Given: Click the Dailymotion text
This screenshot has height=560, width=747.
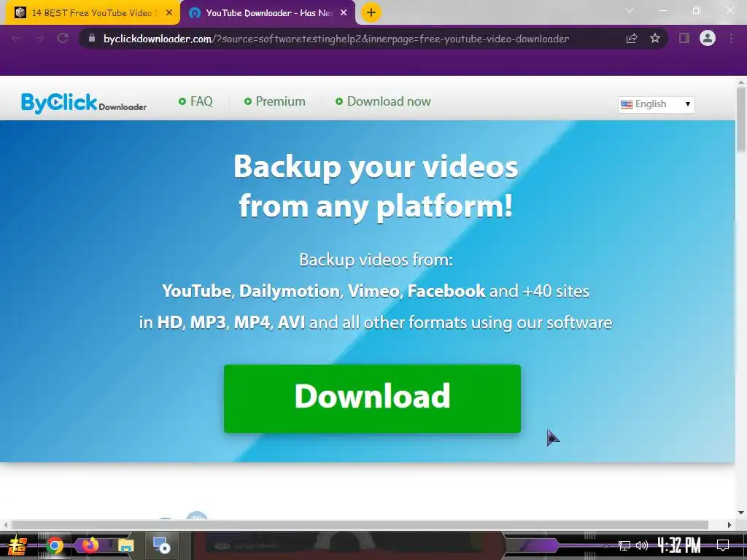Looking at the screenshot, I should point(290,291).
